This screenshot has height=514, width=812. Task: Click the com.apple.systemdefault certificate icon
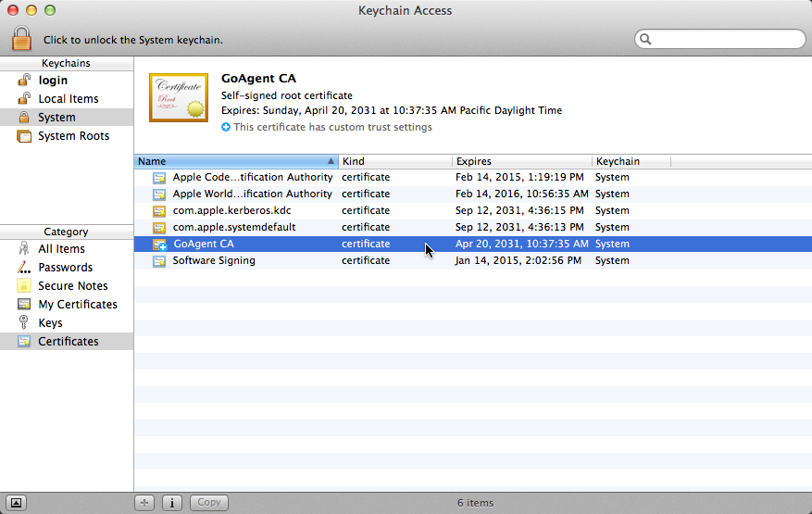(159, 228)
